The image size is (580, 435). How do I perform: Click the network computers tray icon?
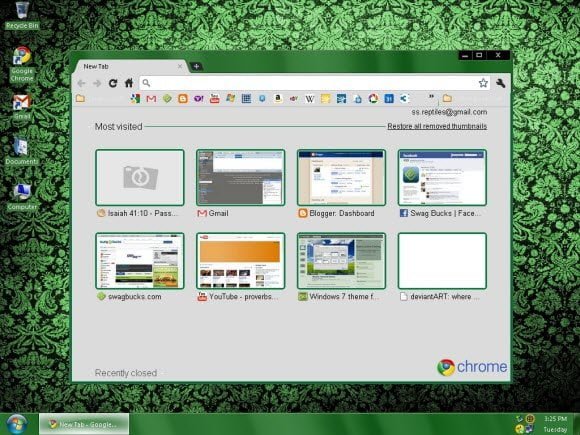point(529,429)
